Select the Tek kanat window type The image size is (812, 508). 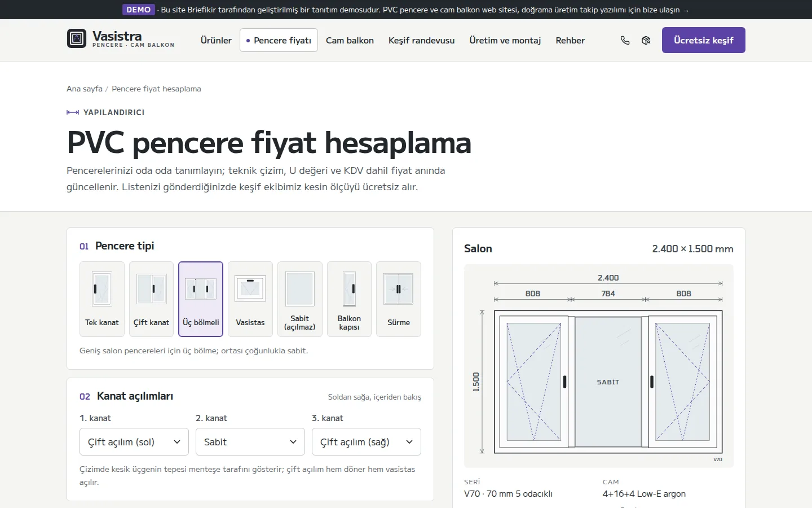tap(102, 299)
